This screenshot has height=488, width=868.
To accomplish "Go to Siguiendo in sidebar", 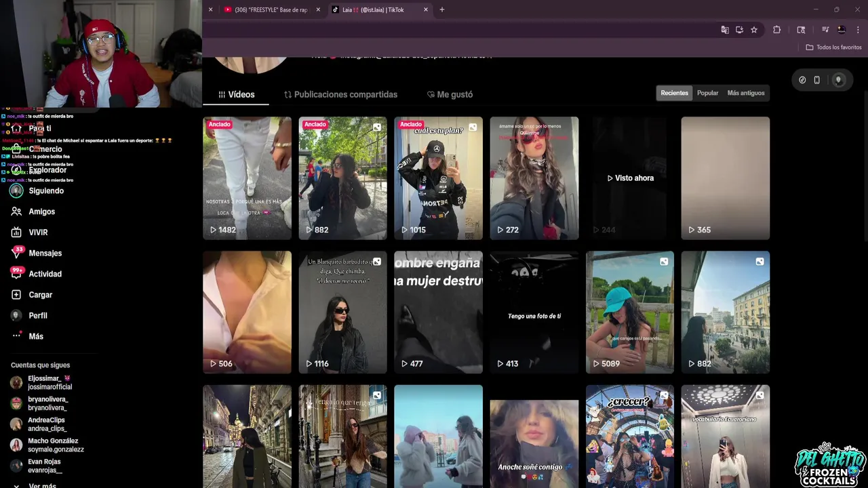I will (37, 191).
